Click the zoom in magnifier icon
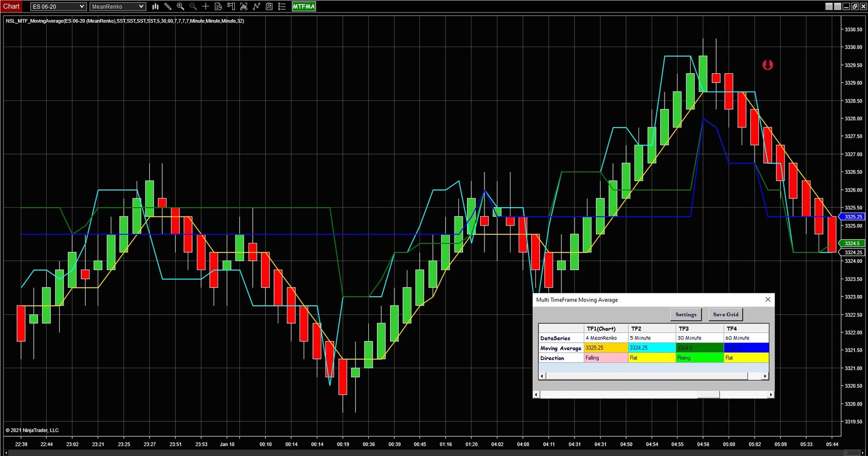 tap(181, 7)
